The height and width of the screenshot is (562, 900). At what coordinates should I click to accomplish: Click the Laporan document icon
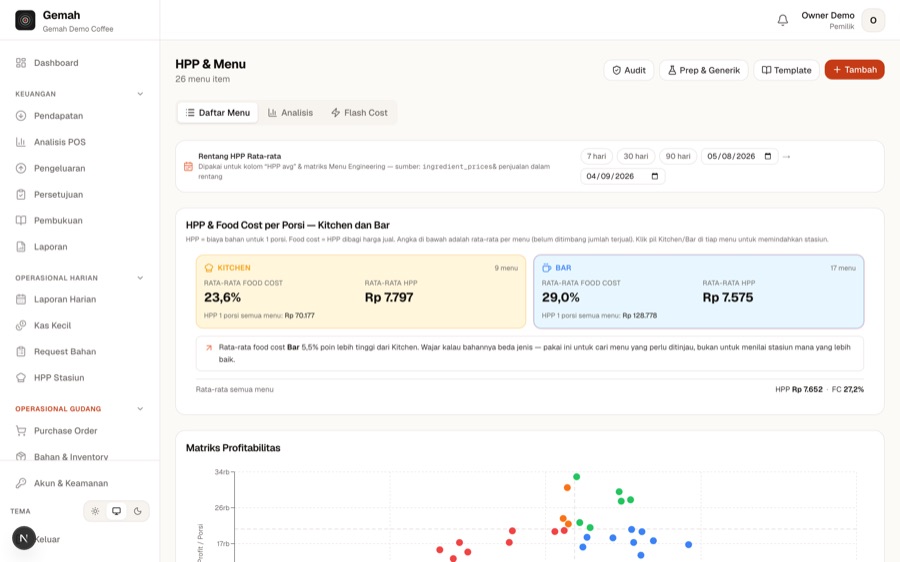pos(21,247)
